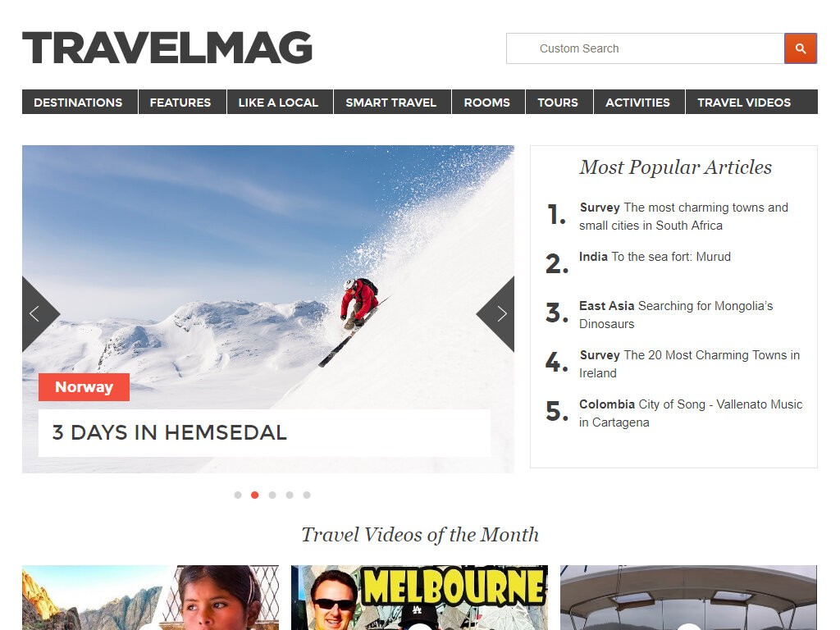Go to Travel Videos section

point(744,102)
